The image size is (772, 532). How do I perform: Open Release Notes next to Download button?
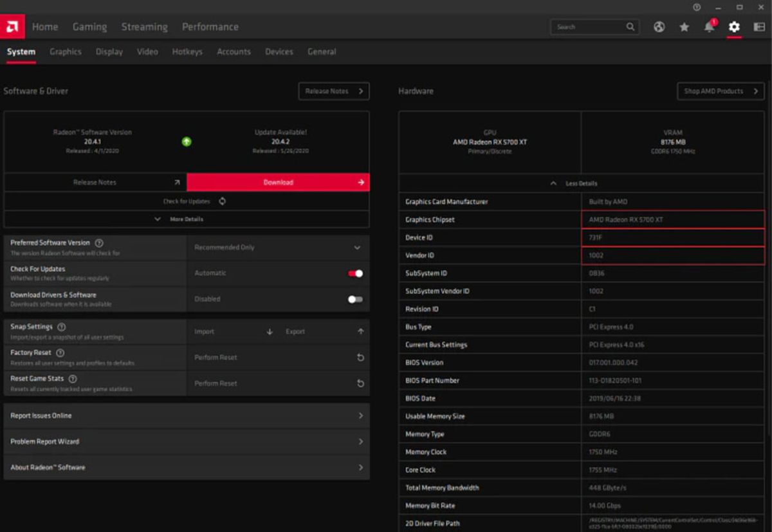pyautogui.click(x=95, y=183)
